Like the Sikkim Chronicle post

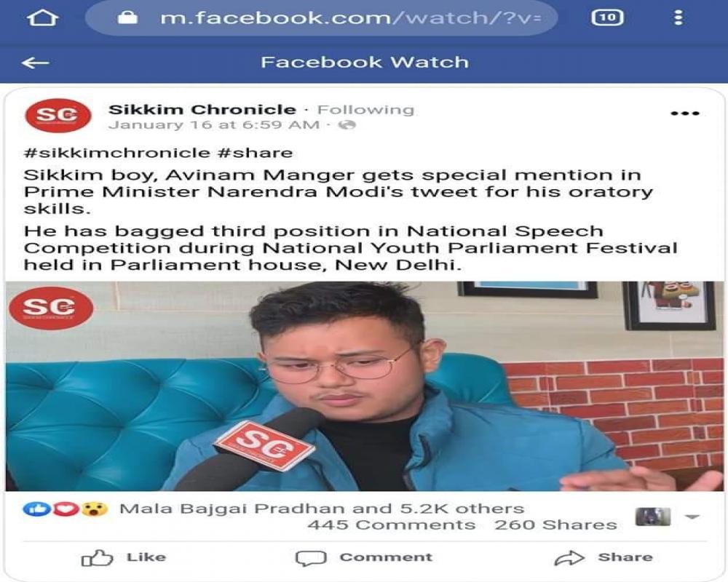(124, 557)
